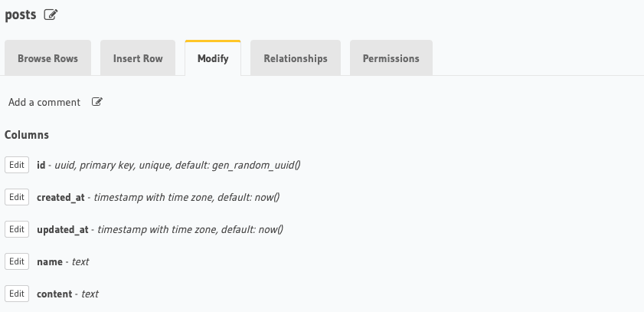Go to the Relationships tab
Image resolution: width=644 pixels, height=312 pixels.
296,58
